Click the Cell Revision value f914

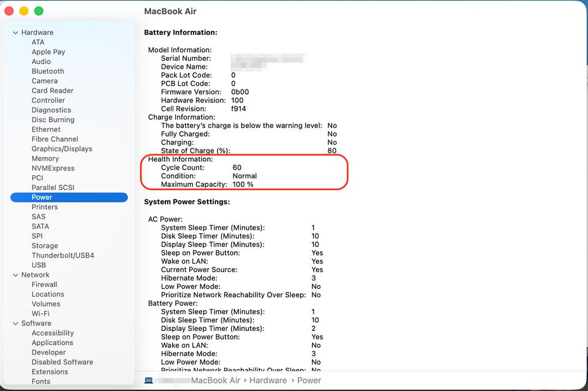point(238,109)
